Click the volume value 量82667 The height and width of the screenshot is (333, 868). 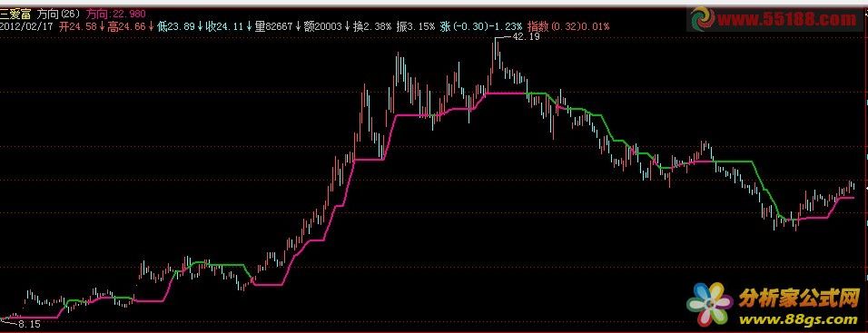(x=274, y=26)
